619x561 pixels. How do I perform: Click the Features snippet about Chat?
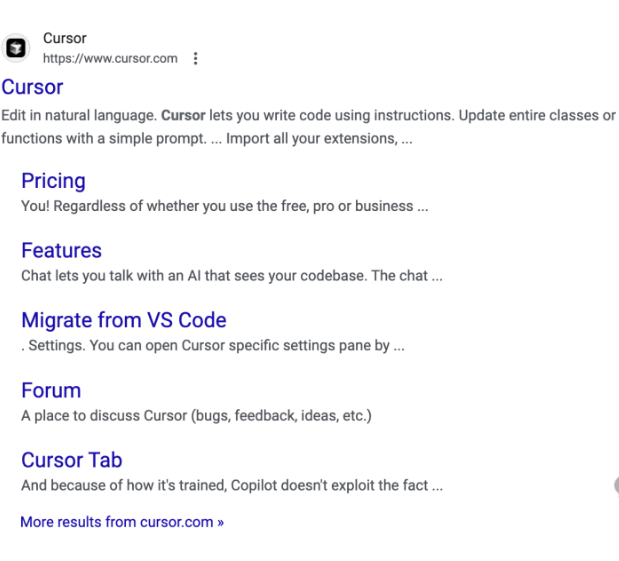231,276
